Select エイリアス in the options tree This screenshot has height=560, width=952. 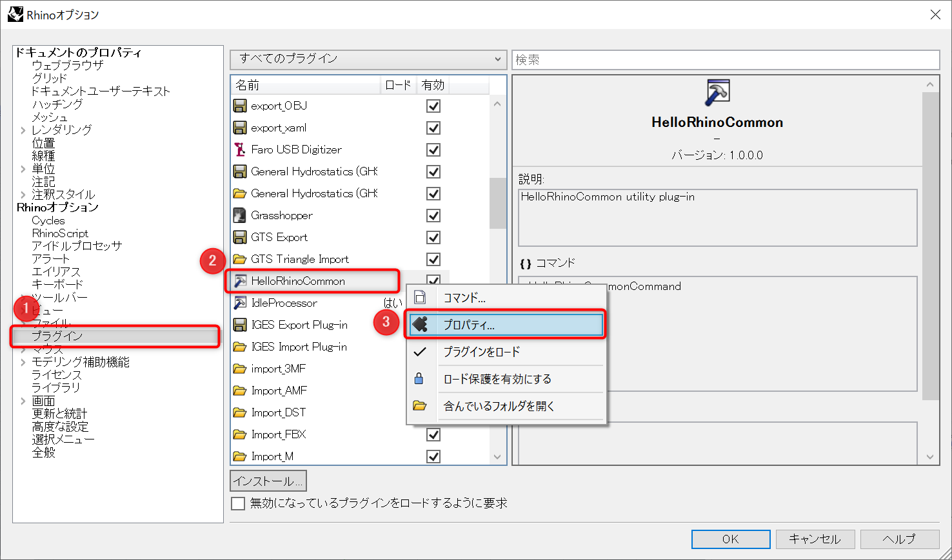[56, 272]
